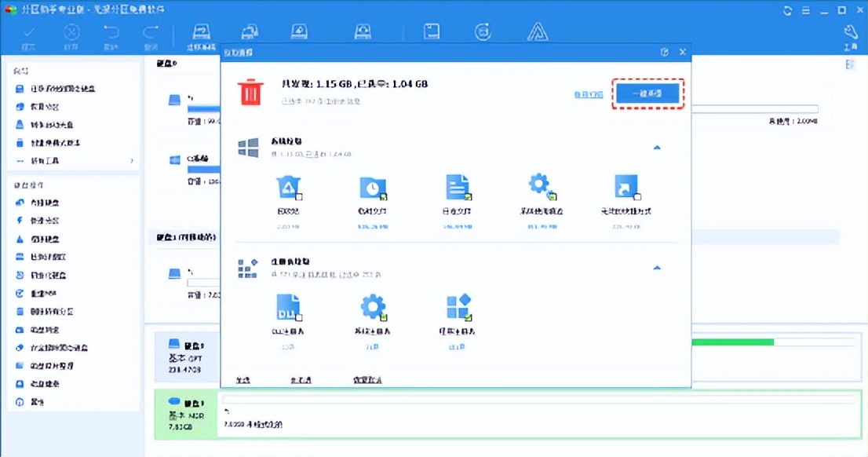
Task: Collapse the Registry Junk section
Action: pyautogui.click(x=657, y=268)
